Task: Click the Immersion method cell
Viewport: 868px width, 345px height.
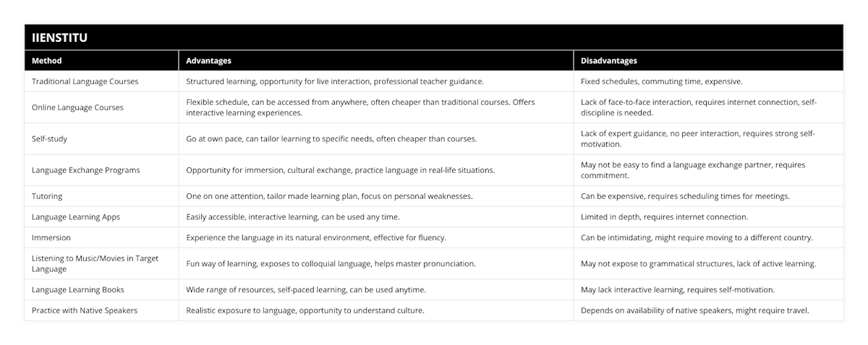Action: [x=51, y=237]
